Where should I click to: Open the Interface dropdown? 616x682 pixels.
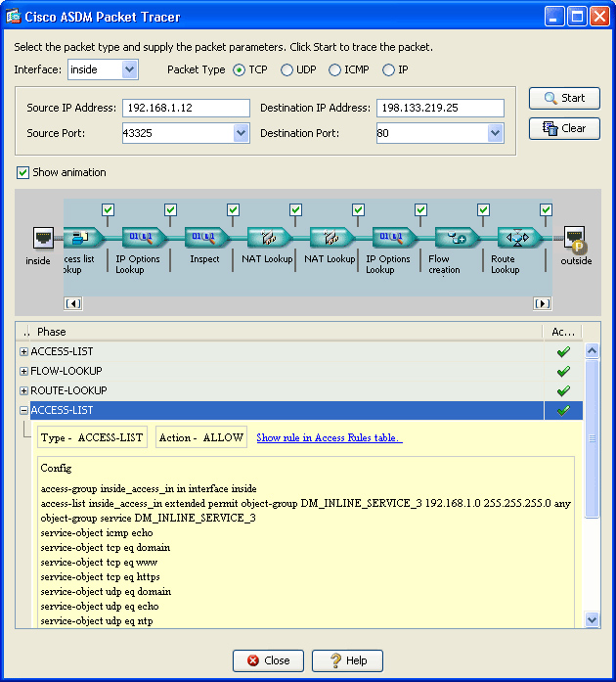(x=129, y=69)
